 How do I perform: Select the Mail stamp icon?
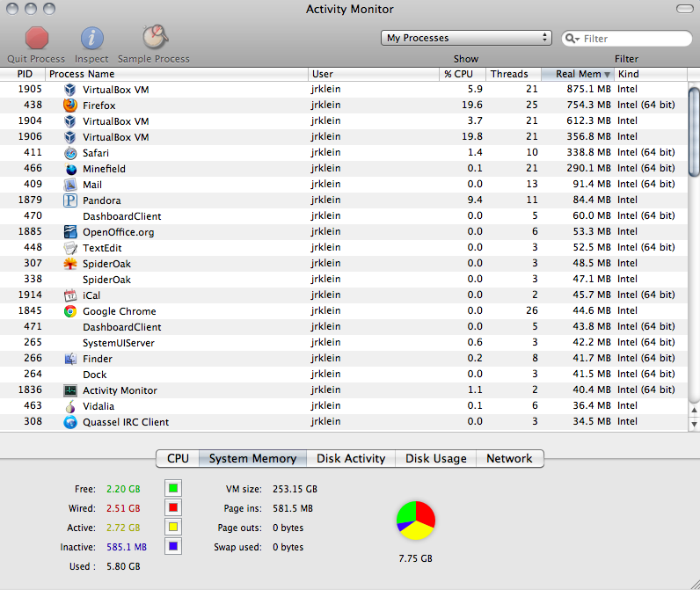[70, 185]
